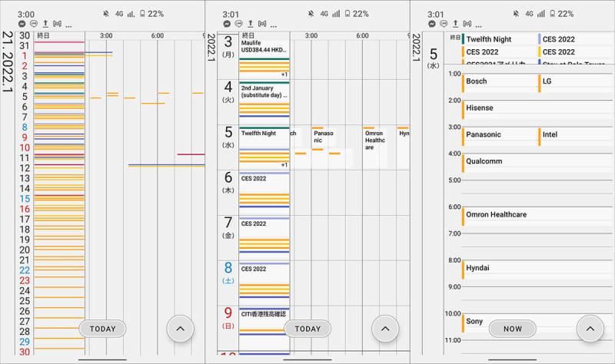Screen dimensions: 615x364
Task: Open Panasonic event block in week view
Action: point(324,137)
